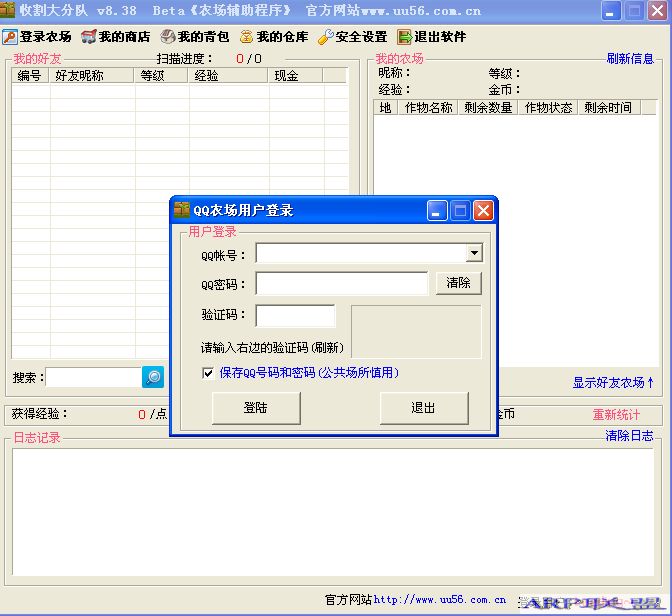Click the 登陆 button
672x616 pixels.
pos(256,408)
